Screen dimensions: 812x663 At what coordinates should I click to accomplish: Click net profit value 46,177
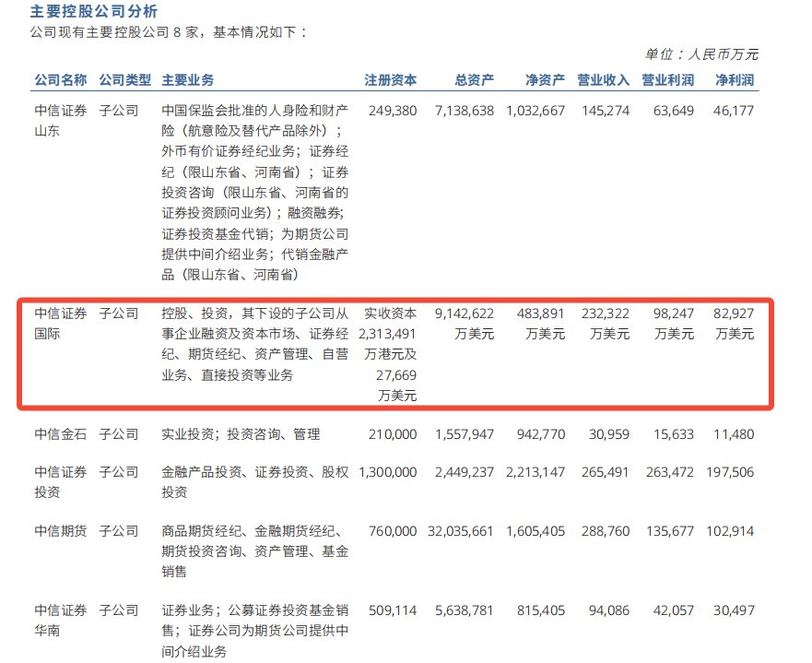coord(734,111)
